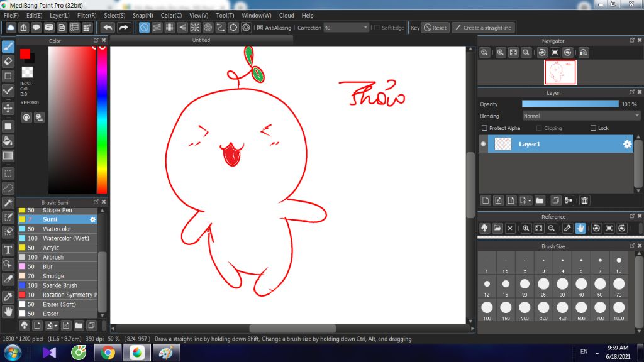Enable the vanishing point snap
The image size is (644, 362).
point(182,28)
